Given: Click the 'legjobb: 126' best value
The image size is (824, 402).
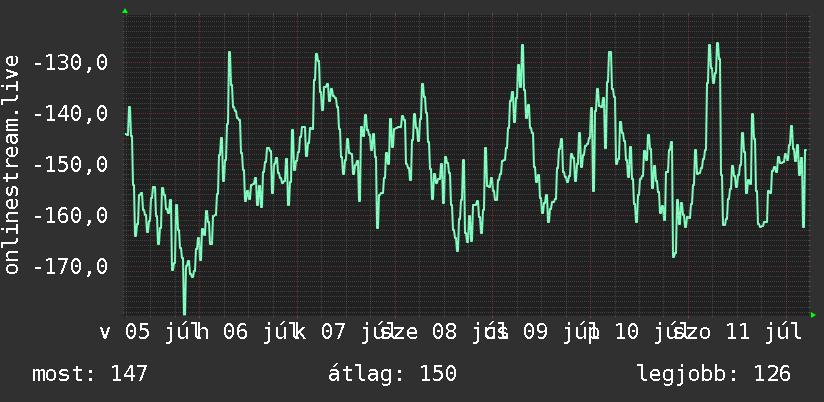Looking at the screenshot, I should pos(714,374).
